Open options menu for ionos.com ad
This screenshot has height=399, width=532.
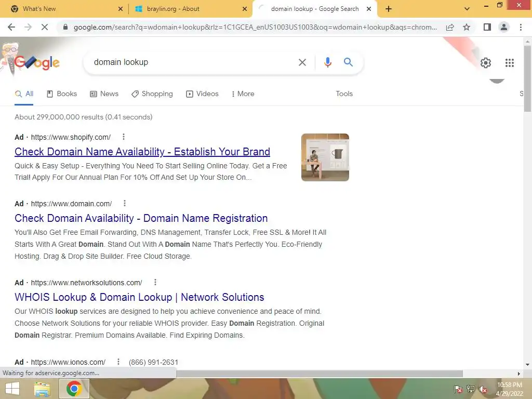tap(118, 362)
